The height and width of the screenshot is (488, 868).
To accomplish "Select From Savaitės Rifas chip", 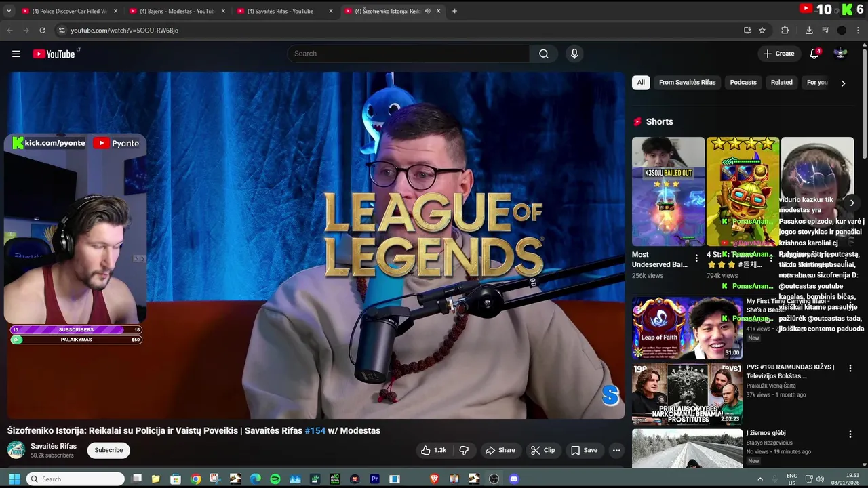I will point(687,83).
